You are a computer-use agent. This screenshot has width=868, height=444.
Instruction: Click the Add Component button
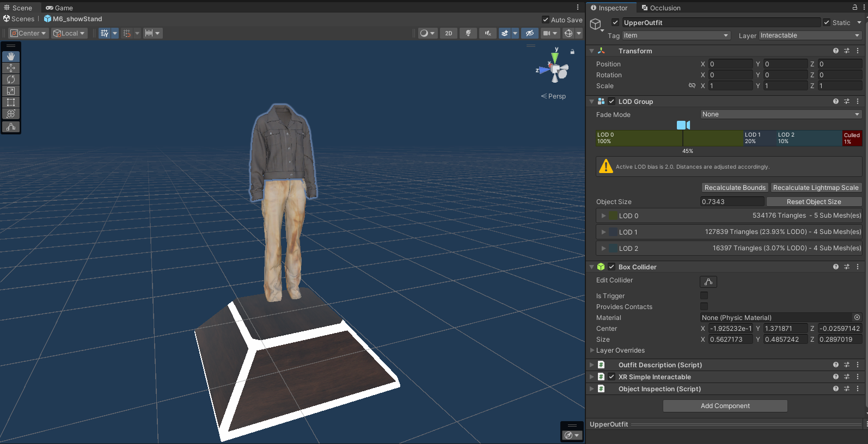[x=725, y=406]
